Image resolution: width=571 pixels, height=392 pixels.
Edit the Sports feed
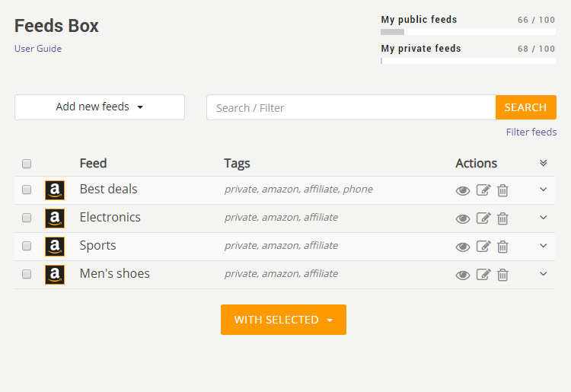coord(483,247)
